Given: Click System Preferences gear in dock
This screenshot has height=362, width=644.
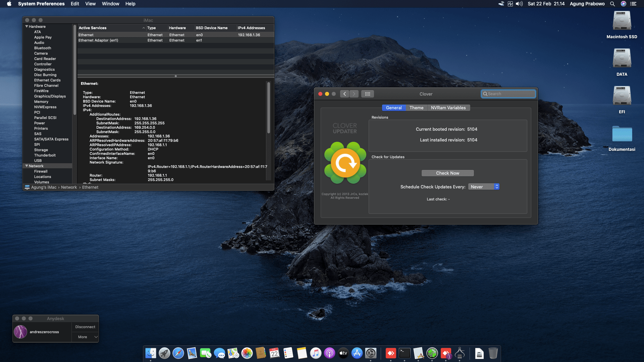Looking at the screenshot, I should [x=371, y=353].
